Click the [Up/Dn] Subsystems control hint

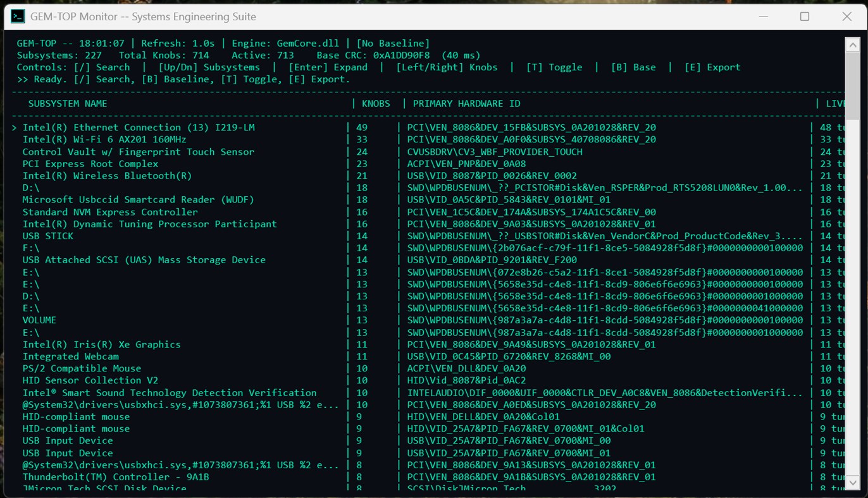point(209,67)
